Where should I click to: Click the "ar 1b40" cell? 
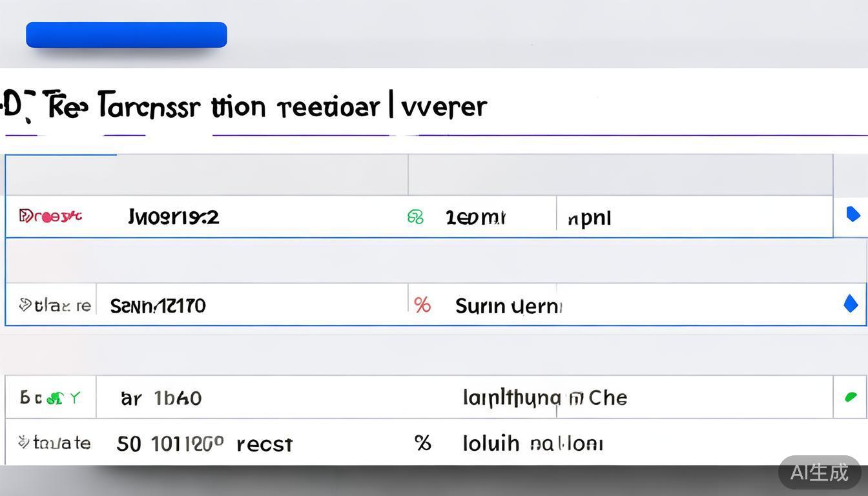pyautogui.click(x=161, y=398)
